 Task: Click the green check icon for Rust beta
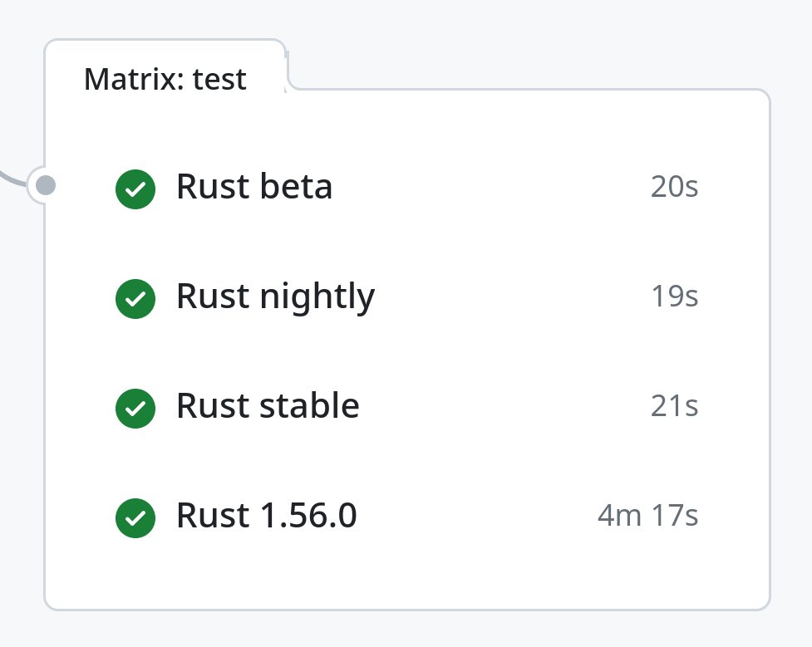click(135, 189)
